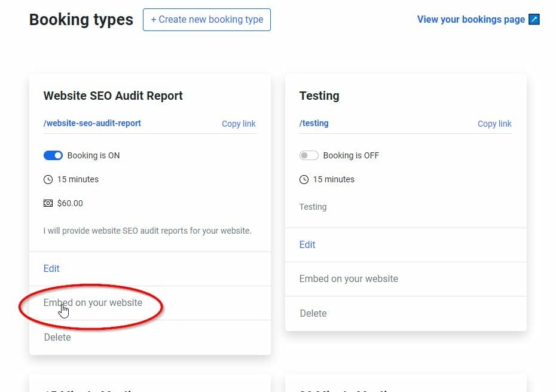Edit the Website SEO Audit Report booking type
556x392 pixels.
click(x=51, y=268)
